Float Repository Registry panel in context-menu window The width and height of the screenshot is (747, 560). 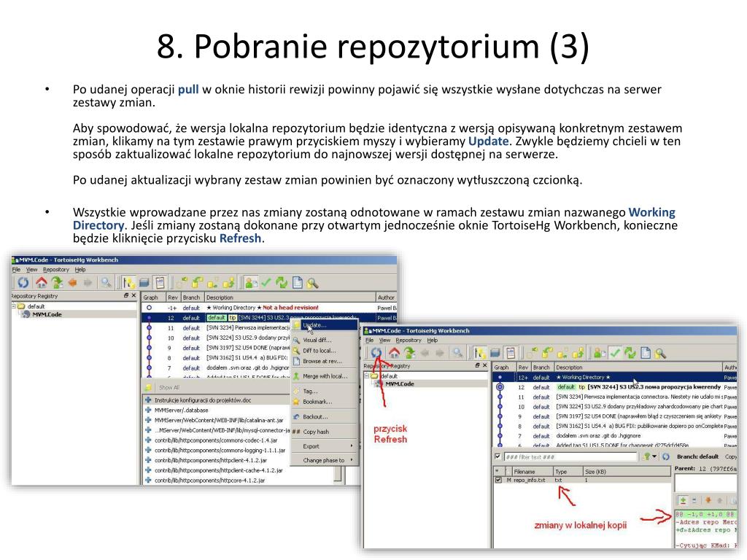coord(126,296)
